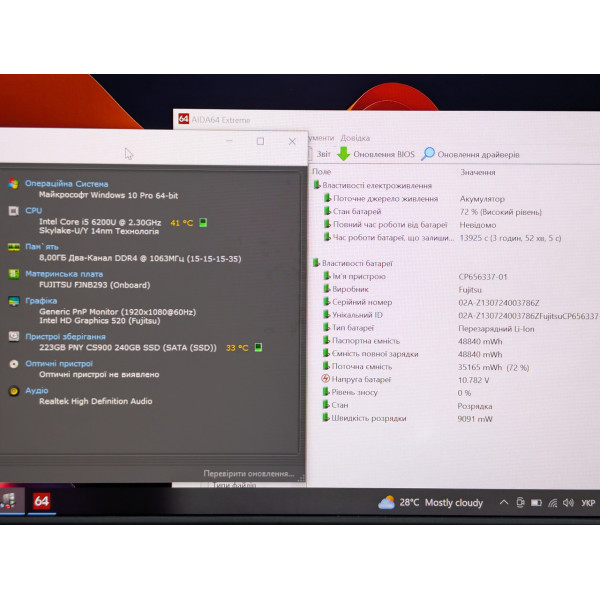Select the CPU chip icon

pos(14,211)
